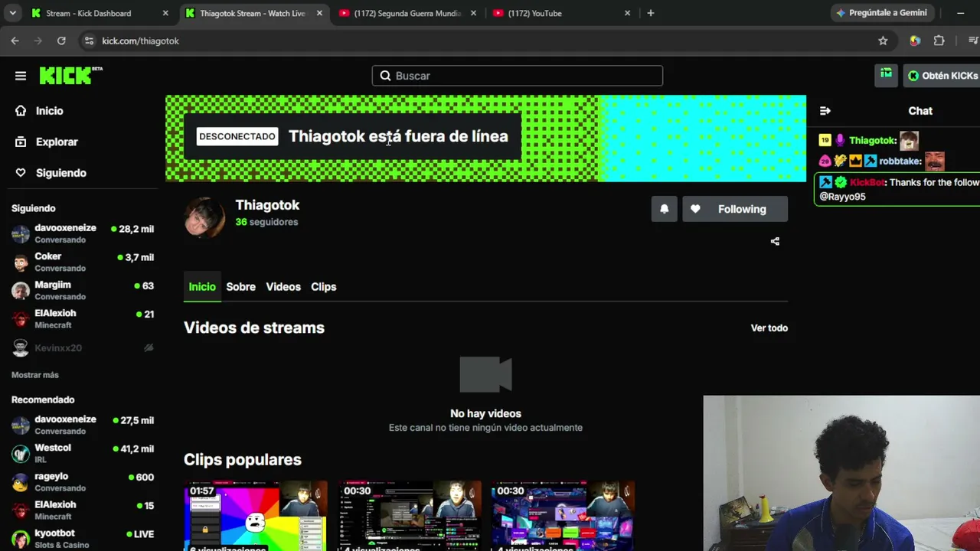The height and width of the screenshot is (551, 980).
Task: Click the Buscar search field
Action: [x=518, y=76]
